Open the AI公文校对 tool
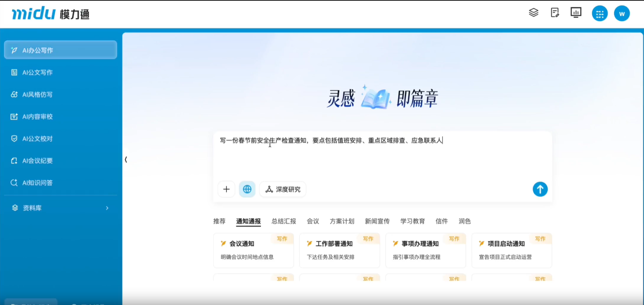Image resolution: width=644 pixels, height=305 pixels. pyautogui.click(x=37, y=138)
